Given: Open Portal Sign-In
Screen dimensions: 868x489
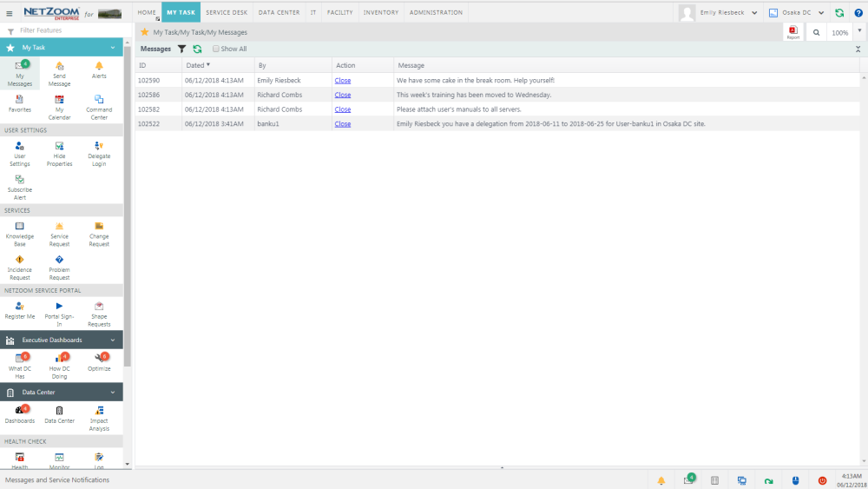Looking at the screenshot, I should (x=59, y=314).
